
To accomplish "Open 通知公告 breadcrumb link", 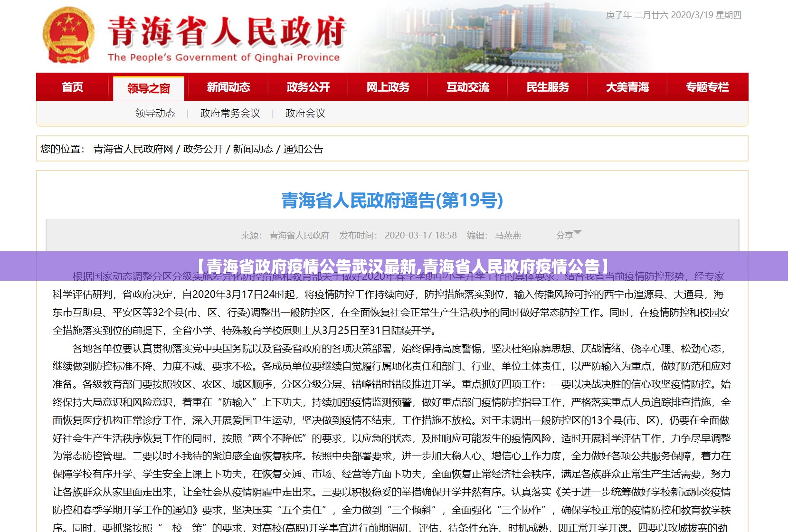I will pos(303,149).
